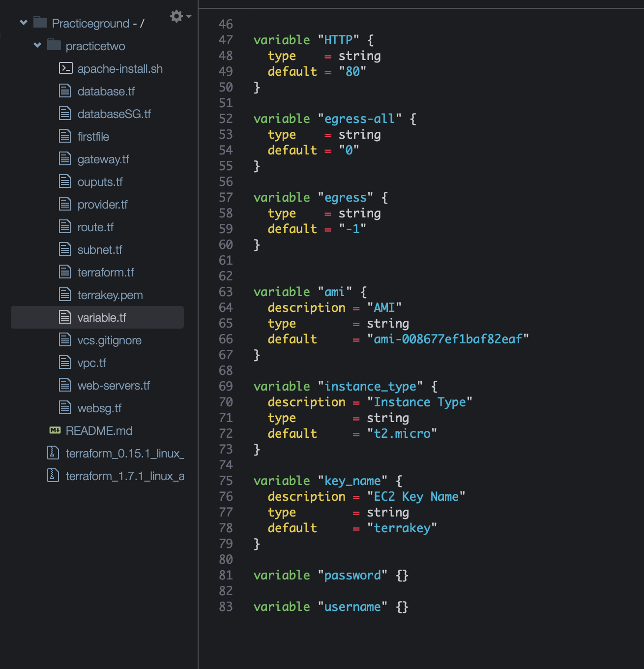Click the archive icon for terraform_1.7.1_linux
Image resolution: width=644 pixels, height=669 pixels.
point(52,476)
